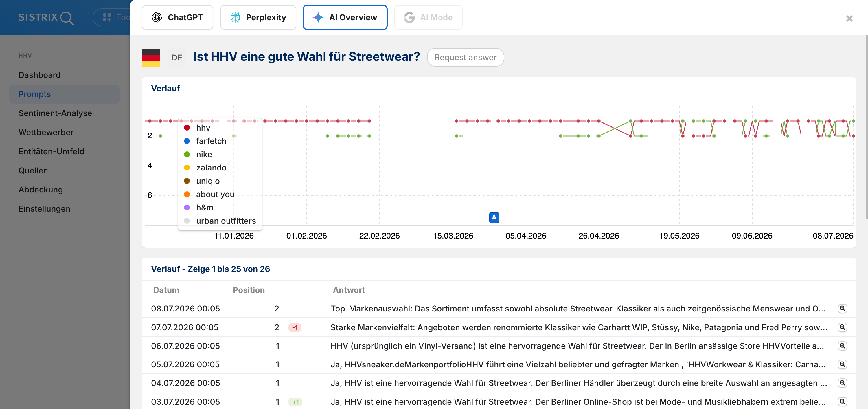Toggle the about you legend entry
868x409 pixels.
pos(209,194)
